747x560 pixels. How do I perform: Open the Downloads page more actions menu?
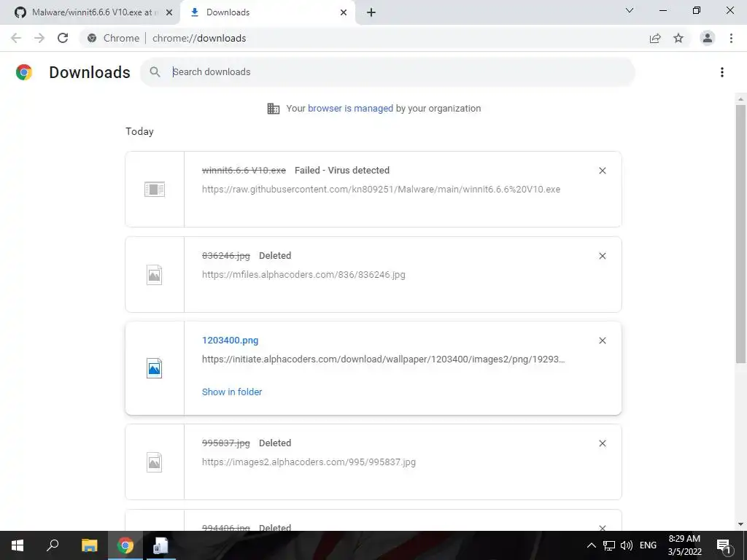722,72
